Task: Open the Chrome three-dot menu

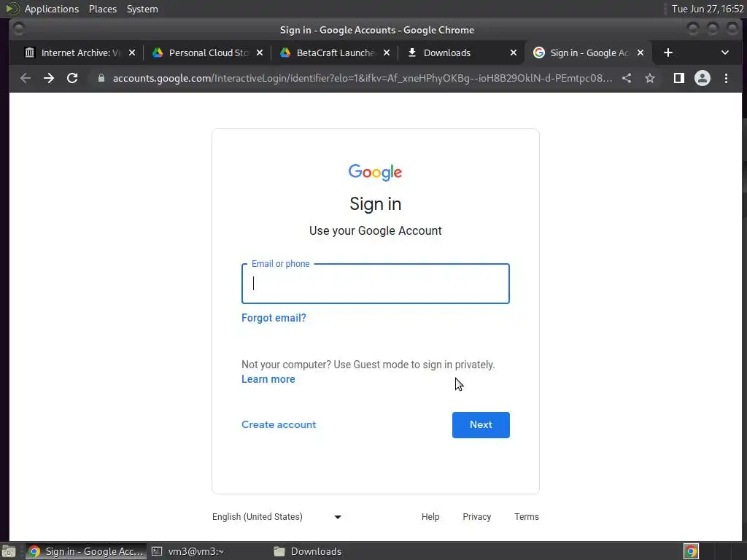Action: pyautogui.click(x=726, y=78)
